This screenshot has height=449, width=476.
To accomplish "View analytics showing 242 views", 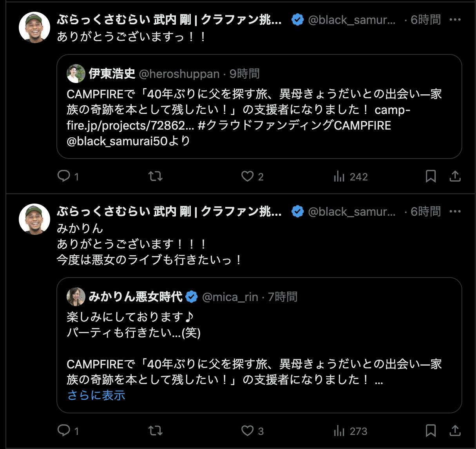I will pyautogui.click(x=351, y=177).
